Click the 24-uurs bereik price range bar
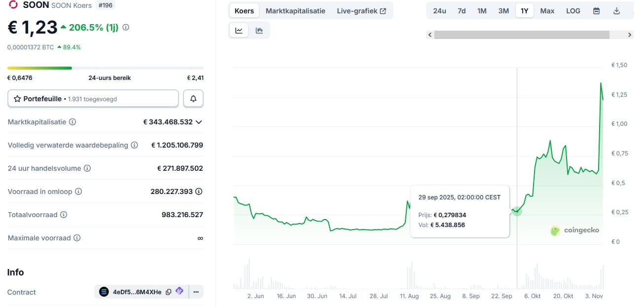 (105, 68)
